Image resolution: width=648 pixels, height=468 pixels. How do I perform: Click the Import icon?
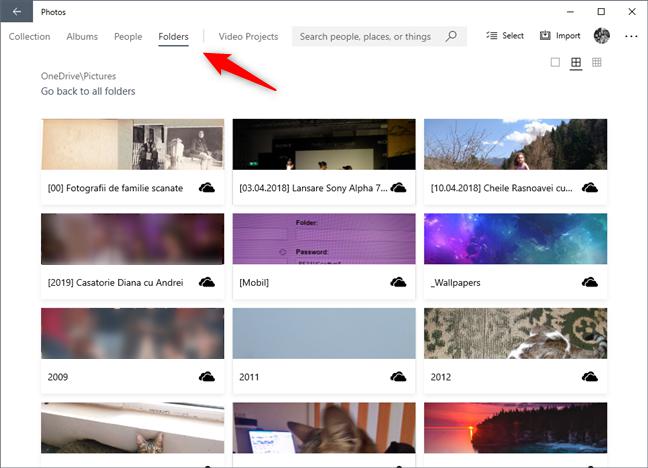(545, 36)
